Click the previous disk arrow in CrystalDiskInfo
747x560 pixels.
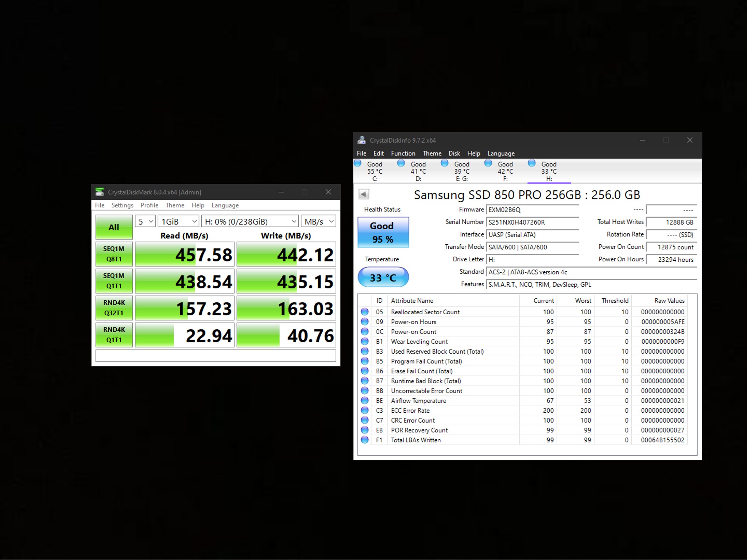pos(364,194)
